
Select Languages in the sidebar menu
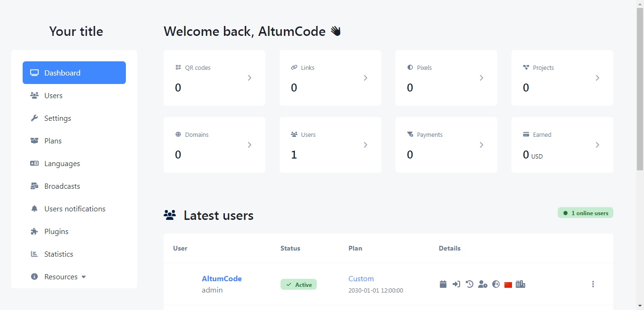tap(62, 163)
